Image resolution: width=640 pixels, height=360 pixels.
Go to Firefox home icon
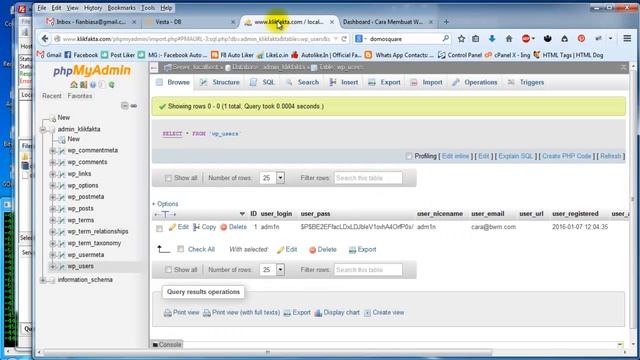pos(509,39)
